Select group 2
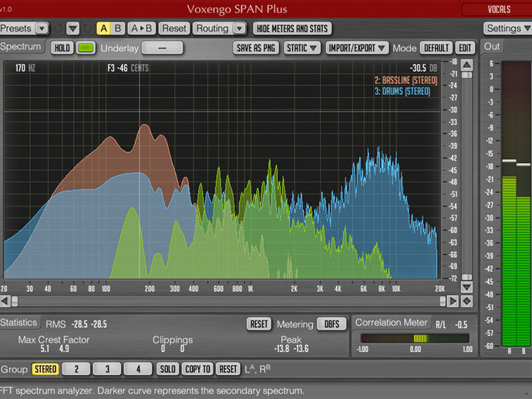The height and width of the screenshot is (399, 532). click(76, 369)
